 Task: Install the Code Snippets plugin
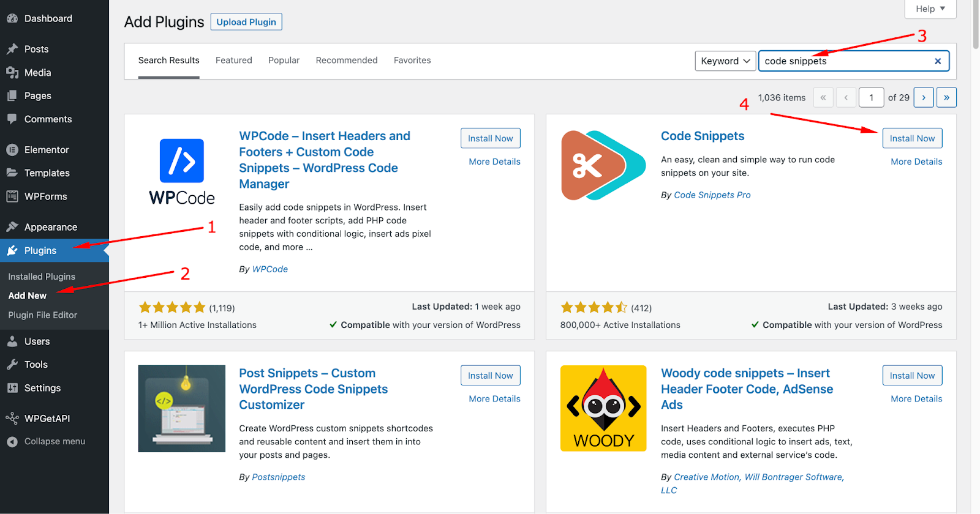click(912, 138)
